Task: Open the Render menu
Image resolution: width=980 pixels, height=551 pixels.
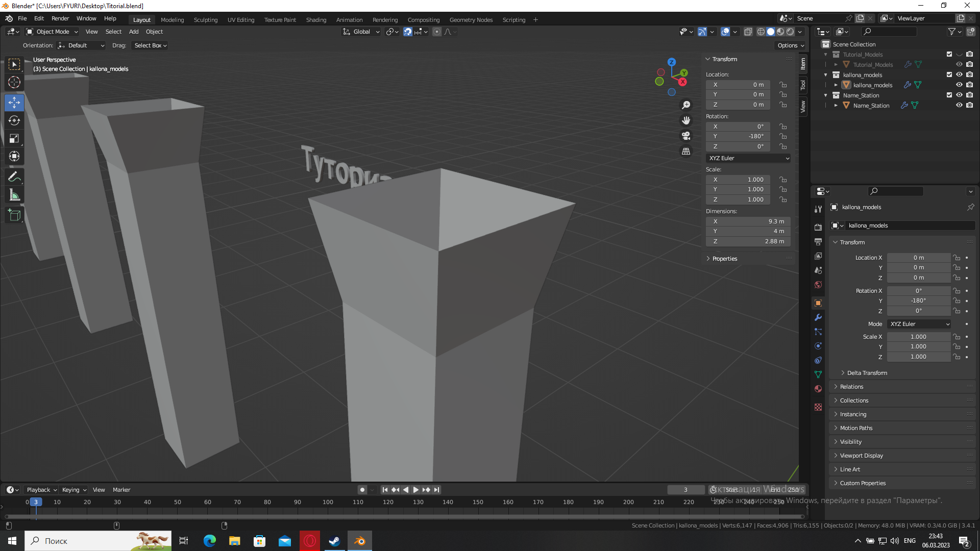Action: coord(60,18)
